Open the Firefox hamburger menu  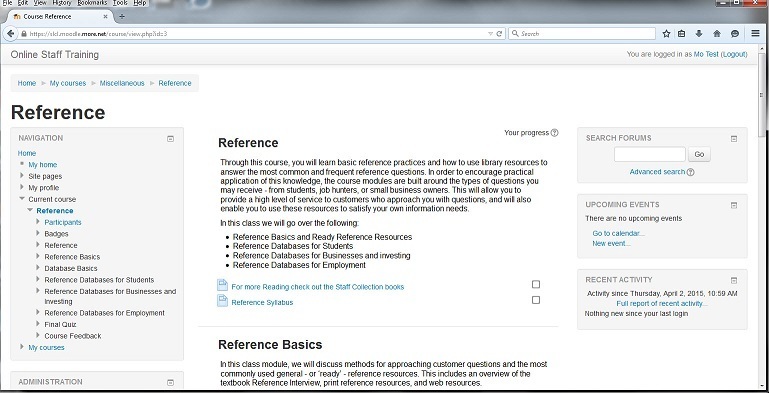755,33
